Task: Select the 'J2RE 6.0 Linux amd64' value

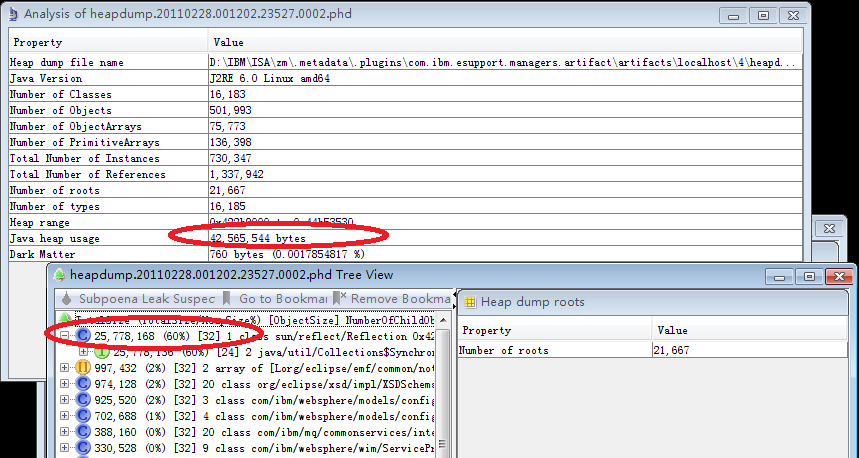Action: [505, 78]
